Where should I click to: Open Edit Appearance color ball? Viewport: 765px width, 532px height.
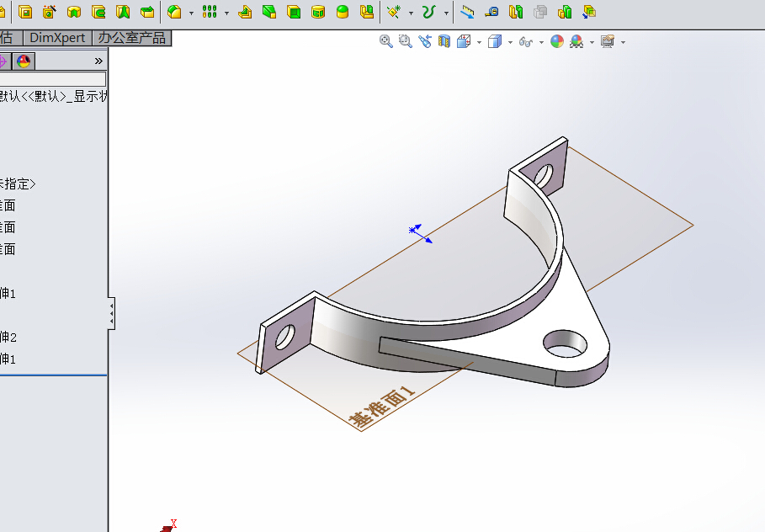point(556,41)
